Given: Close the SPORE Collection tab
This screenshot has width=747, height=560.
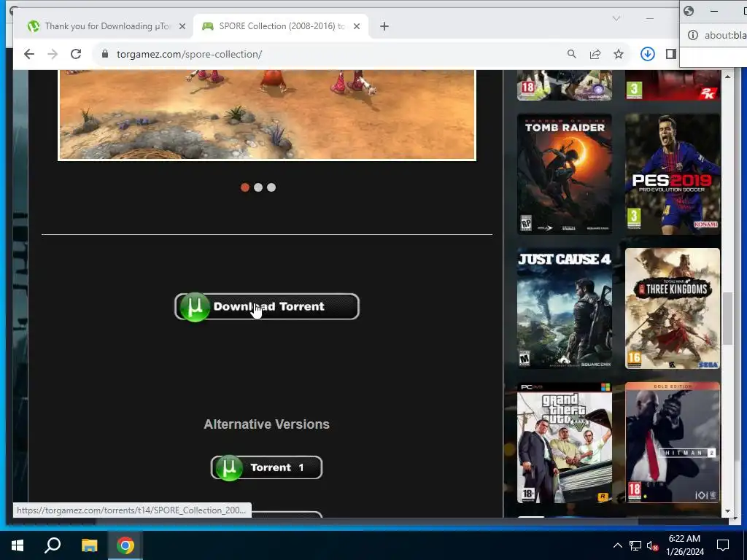Looking at the screenshot, I should tap(357, 26).
